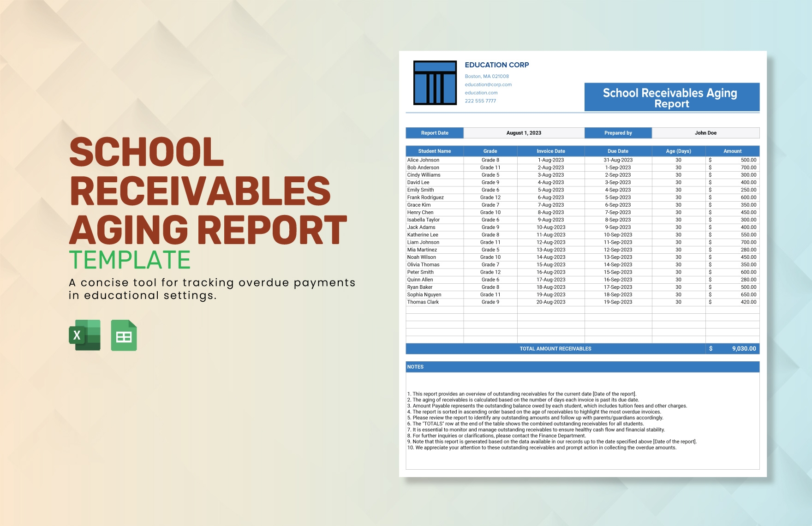Click the Amount column header
The image size is (812, 526).
tap(733, 151)
